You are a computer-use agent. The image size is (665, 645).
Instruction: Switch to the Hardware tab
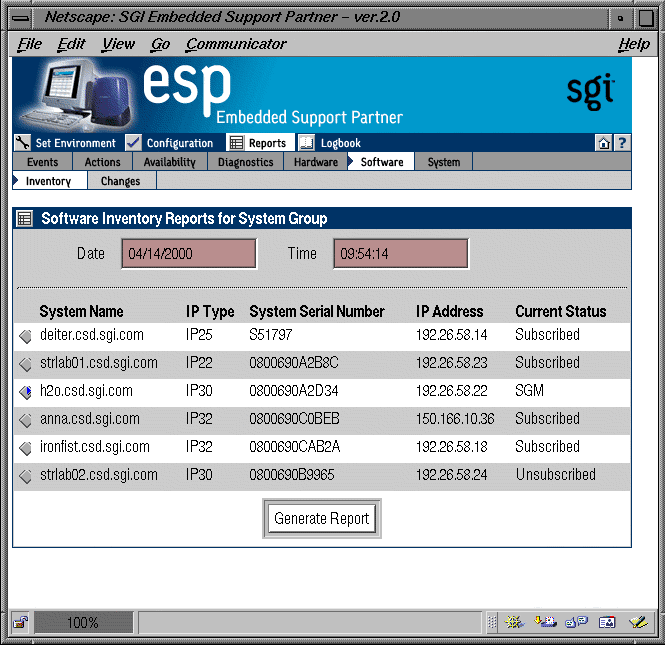(316, 162)
